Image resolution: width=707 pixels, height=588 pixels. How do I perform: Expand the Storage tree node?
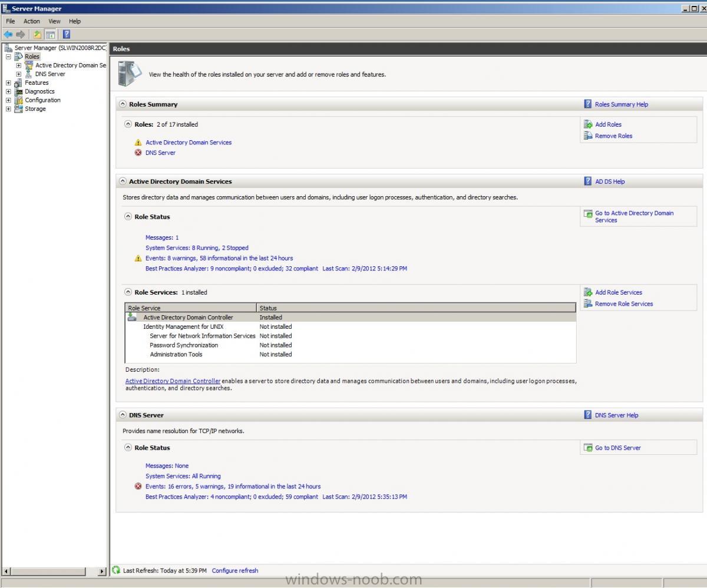pyautogui.click(x=8, y=109)
